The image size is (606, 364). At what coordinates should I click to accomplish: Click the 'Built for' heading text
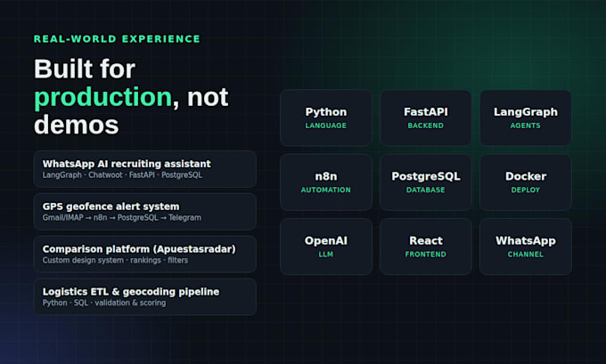tap(85, 69)
